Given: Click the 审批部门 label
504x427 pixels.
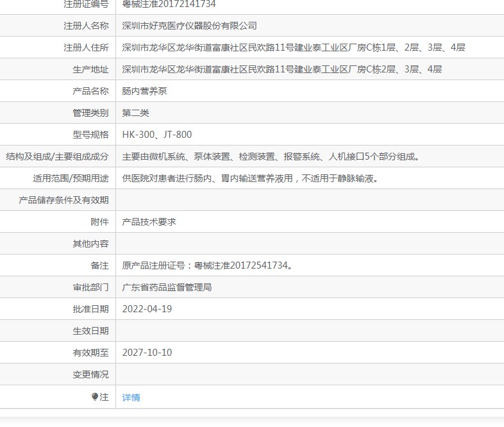Looking at the screenshot, I should (x=90, y=287).
